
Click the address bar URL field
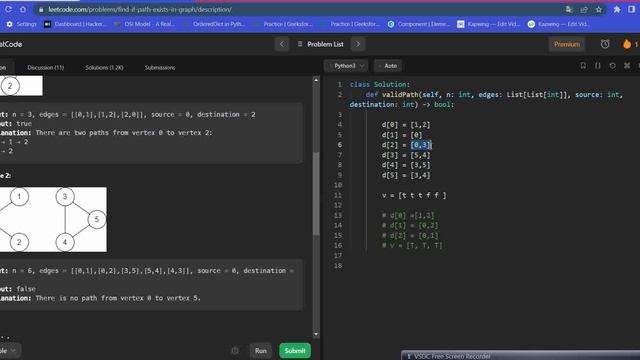pos(302,9)
